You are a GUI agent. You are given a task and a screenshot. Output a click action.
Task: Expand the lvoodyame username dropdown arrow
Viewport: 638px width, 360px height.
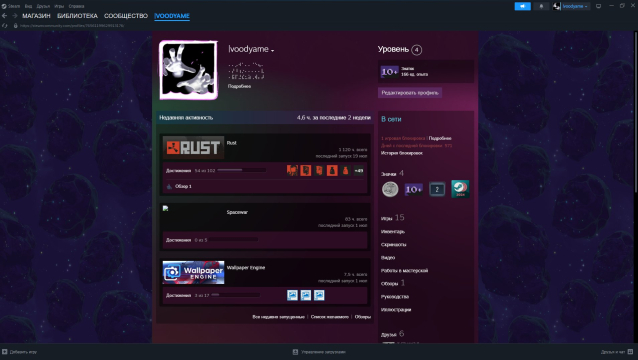click(273, 50)
